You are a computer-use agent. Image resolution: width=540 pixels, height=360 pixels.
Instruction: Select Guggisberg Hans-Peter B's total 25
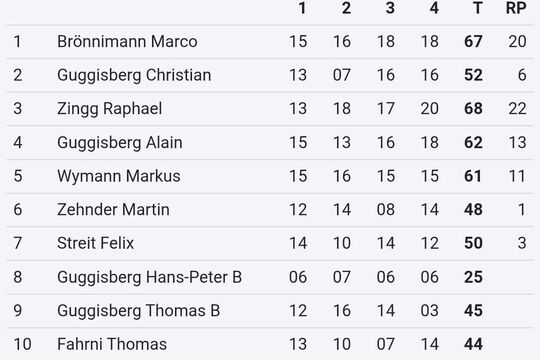(473, 277)
